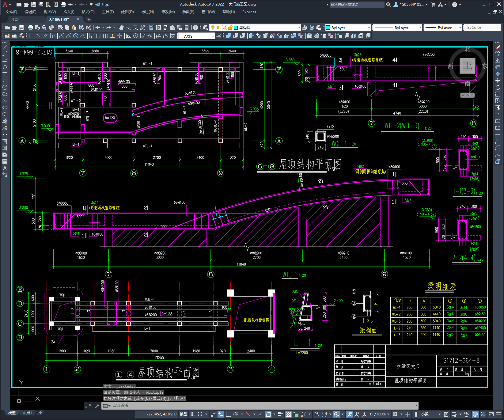504x420 pixels.
Task: Open the Layer Properties Manager icon
Action: pos(205,28)
